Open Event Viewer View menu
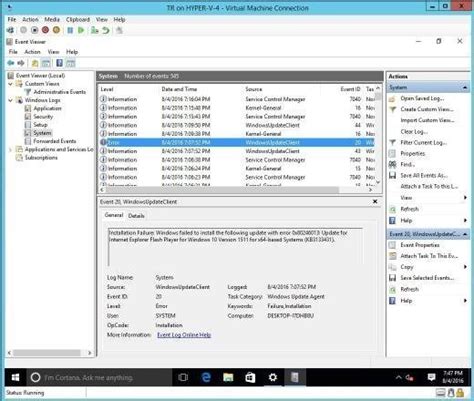Viewport: 474px width, 401px height. pos(53,52)
